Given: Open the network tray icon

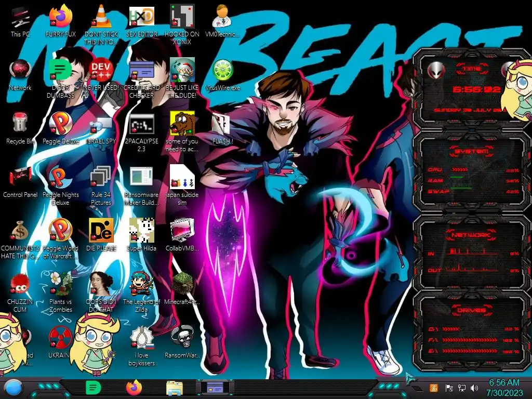Looking at the screenshot, I should point(462,388).
